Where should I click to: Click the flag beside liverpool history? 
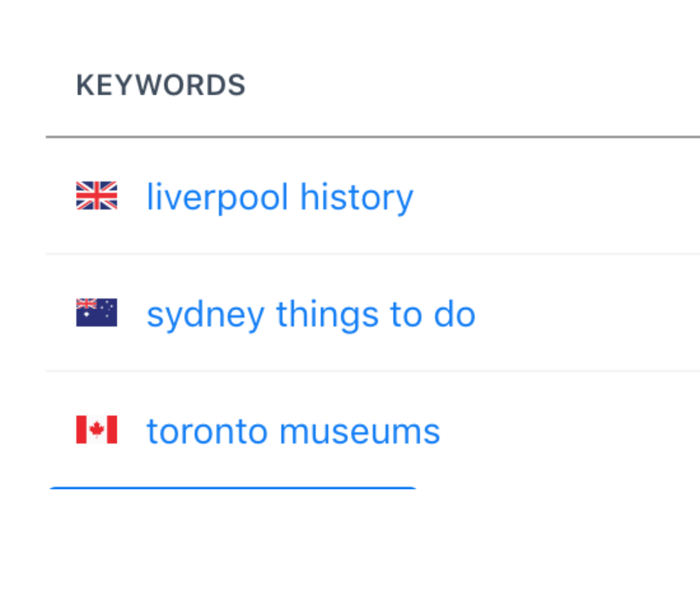(97, 195)
